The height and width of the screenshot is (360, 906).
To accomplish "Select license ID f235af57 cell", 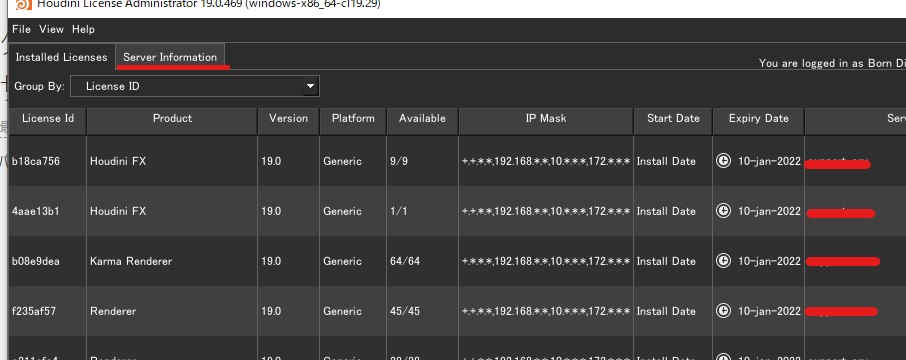I will (x=48, y=311).
